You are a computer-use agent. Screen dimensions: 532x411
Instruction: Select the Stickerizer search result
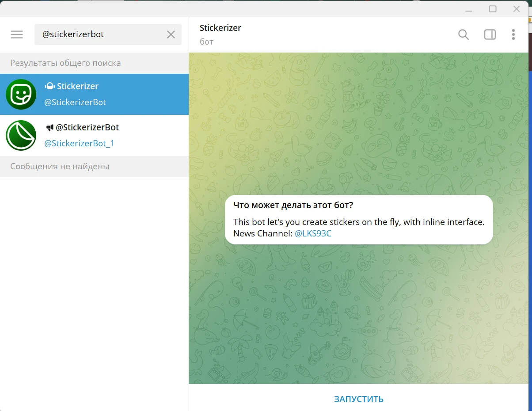coord(94,94)
